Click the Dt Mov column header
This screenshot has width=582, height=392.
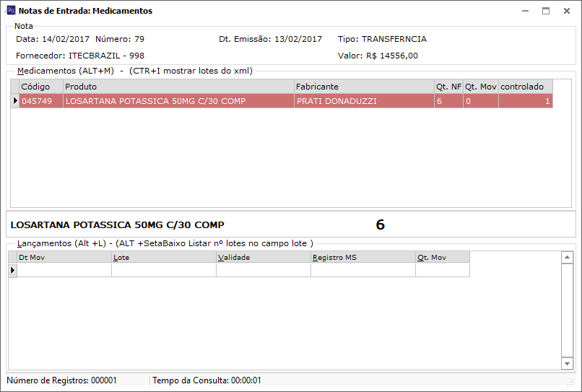coord(64,257)
